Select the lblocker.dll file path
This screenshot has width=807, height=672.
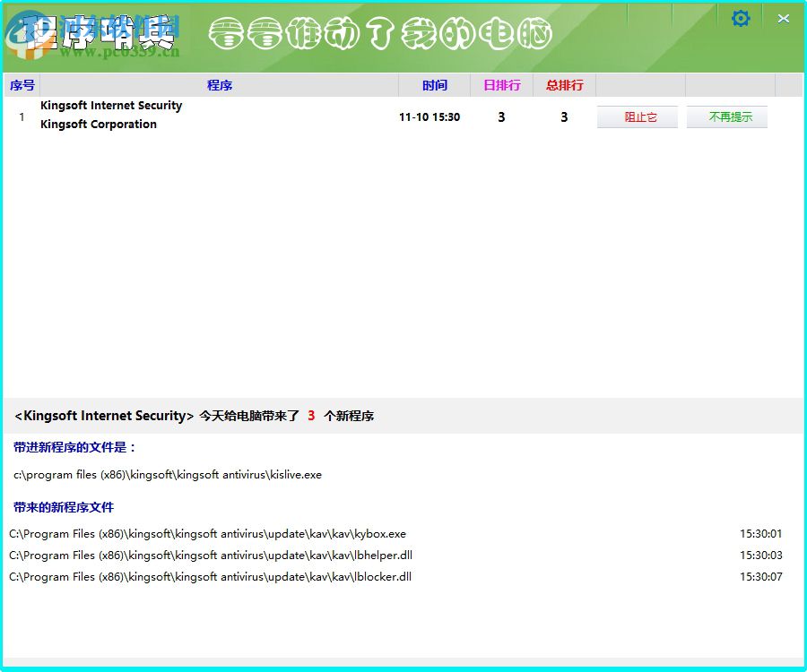[x=210, y=577]
